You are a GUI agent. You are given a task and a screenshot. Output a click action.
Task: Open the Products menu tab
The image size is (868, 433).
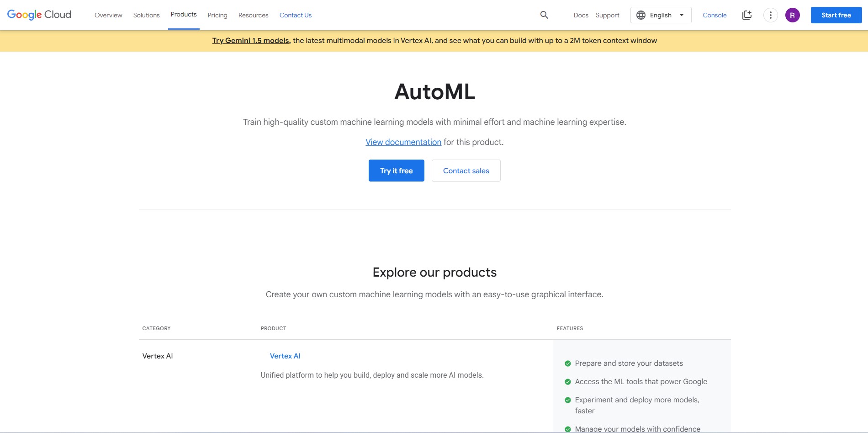click(184, 15)
